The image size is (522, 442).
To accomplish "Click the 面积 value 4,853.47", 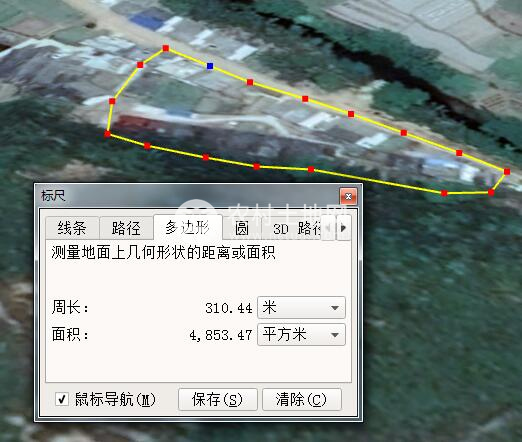I will [x=221, y=335].
